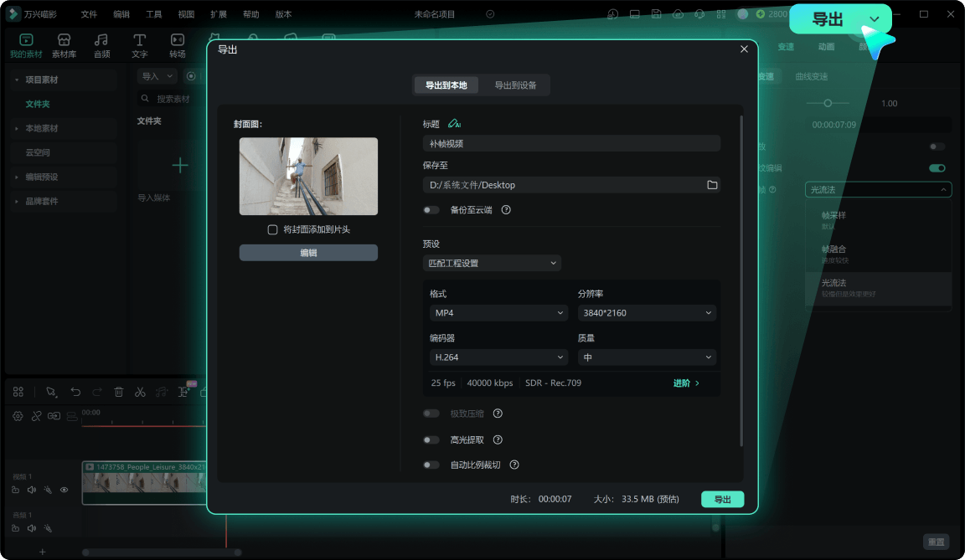965x560 pixels.
Task: Toggle the 高光提取 switch
Action: pos(431,439)
